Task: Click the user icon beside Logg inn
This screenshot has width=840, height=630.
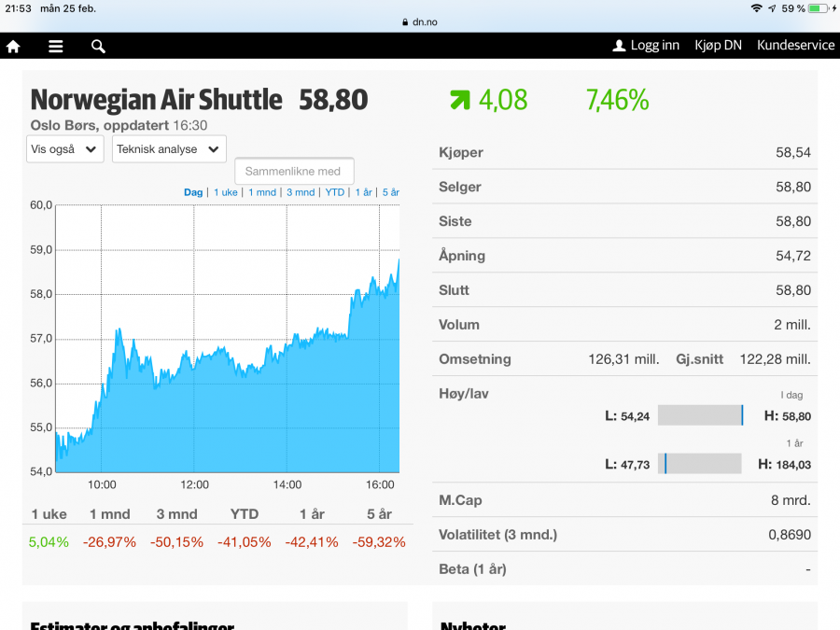Action: [x=618, y=46]
